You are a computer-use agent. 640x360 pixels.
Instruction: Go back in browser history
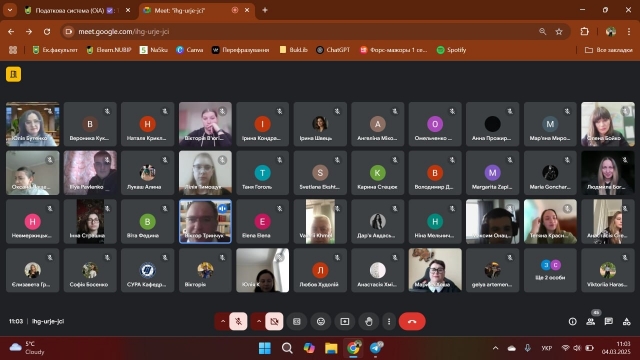pyautogui.click(x=11, y=31)
